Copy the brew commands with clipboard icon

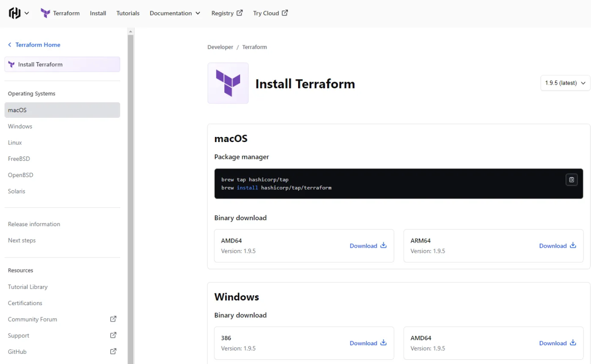coord(572,179)
